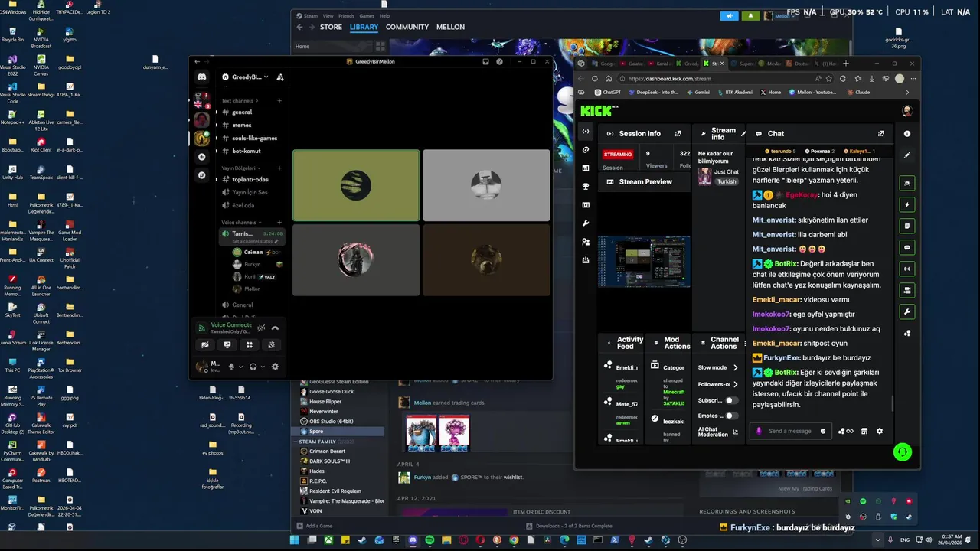The width and height of the screenshot is (980, 551).
Task: Click the green Steam notifications bell
Action: pos(751,15)
